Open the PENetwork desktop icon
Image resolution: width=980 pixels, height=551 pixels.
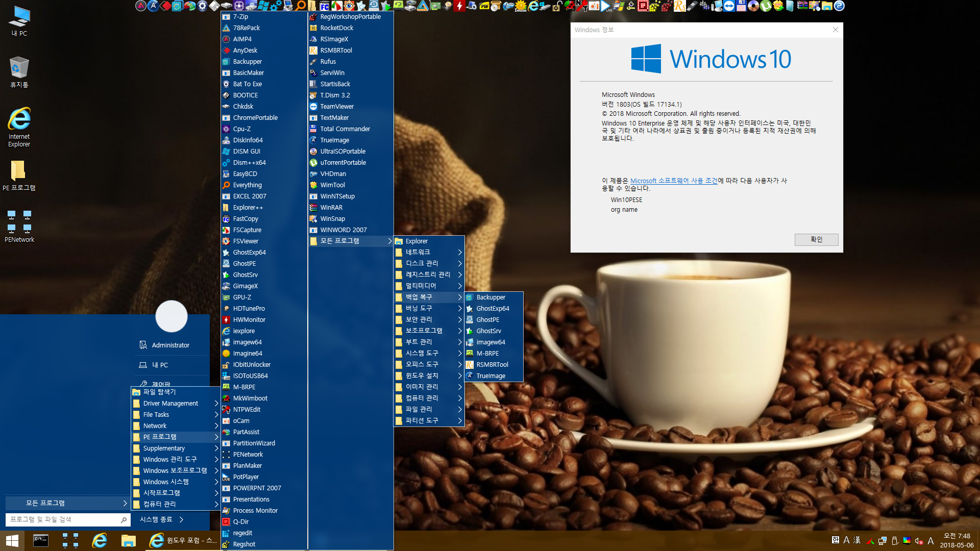pos(19,226)
